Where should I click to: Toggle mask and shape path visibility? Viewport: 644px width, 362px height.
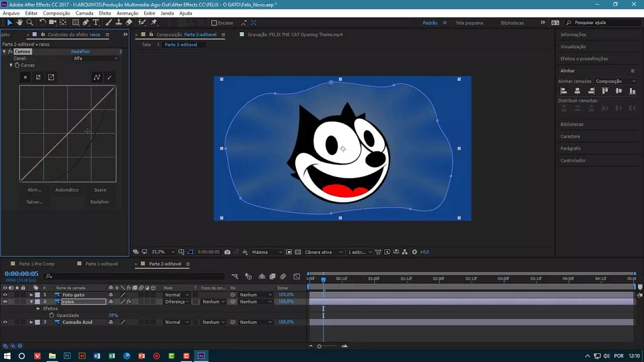tap(190, 252)
